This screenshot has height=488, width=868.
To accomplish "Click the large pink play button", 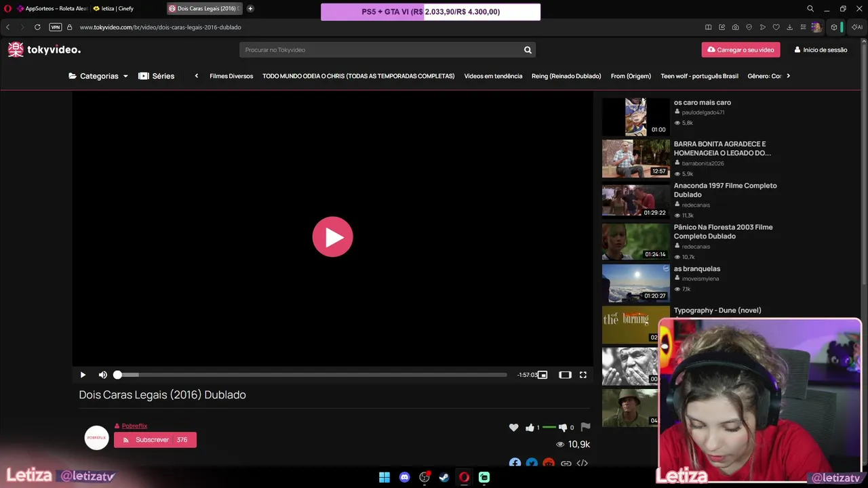I will coord(332,237).
